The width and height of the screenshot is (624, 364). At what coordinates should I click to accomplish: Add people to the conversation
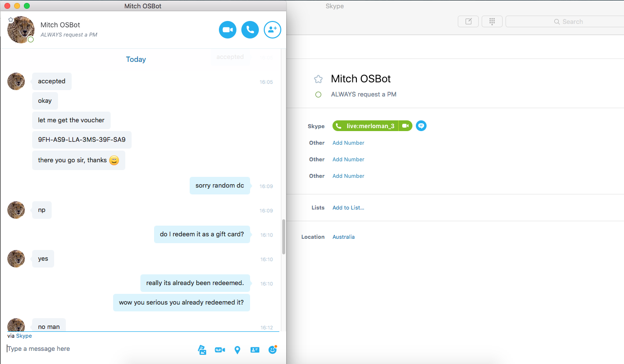click(x=273, y=30)
